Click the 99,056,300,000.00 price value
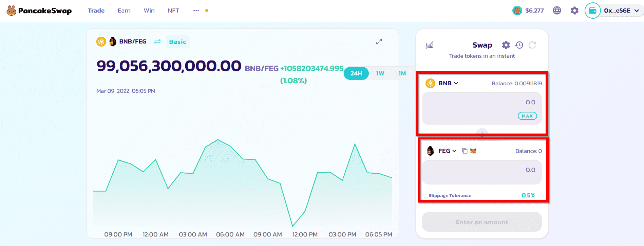This screenshot has height=246, width=644. (x=169, y=66)
